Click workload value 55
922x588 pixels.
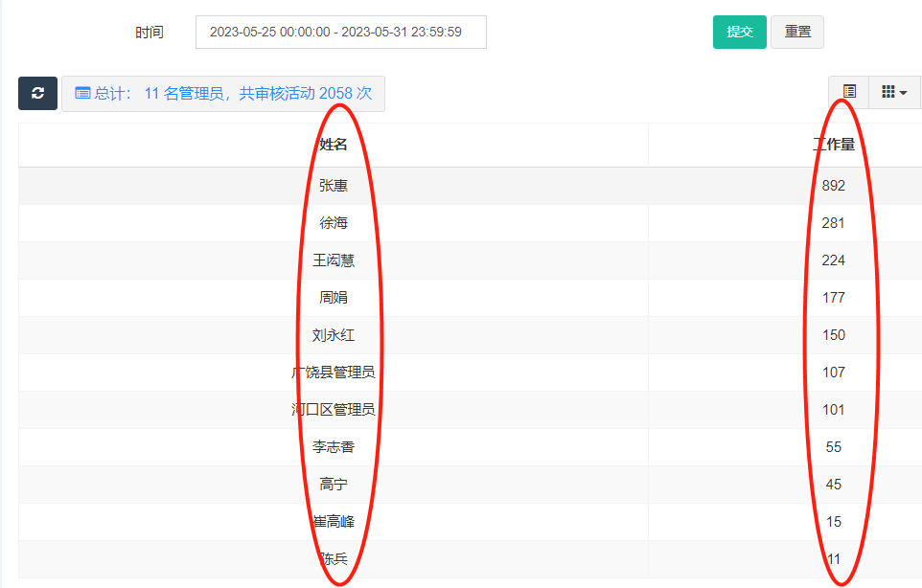[833, 447]
